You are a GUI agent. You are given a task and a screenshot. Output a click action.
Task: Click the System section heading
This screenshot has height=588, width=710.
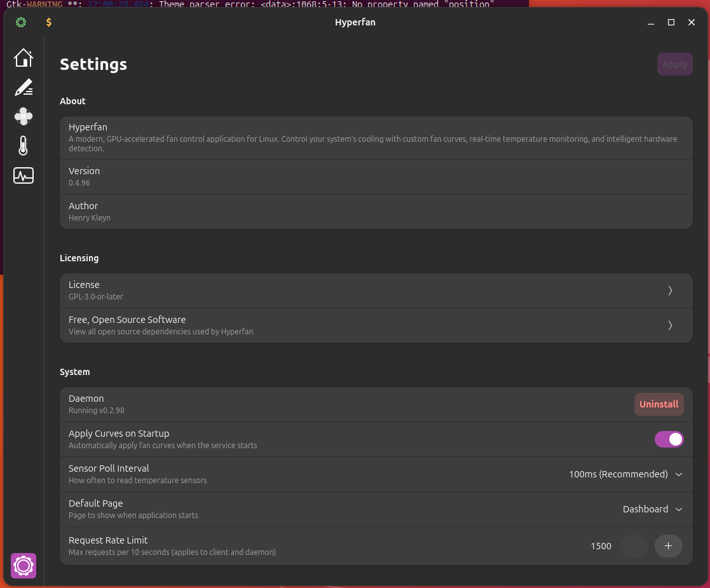click(x=75, y=372)
